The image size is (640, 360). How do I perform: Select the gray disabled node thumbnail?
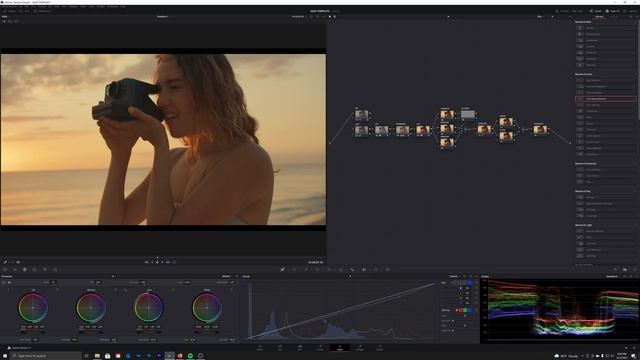pyautogui.click(x=468, y=114)
